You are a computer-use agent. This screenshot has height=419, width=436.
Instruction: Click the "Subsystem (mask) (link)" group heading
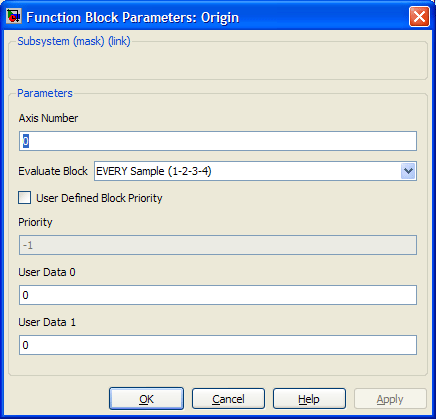pos(74,41)
